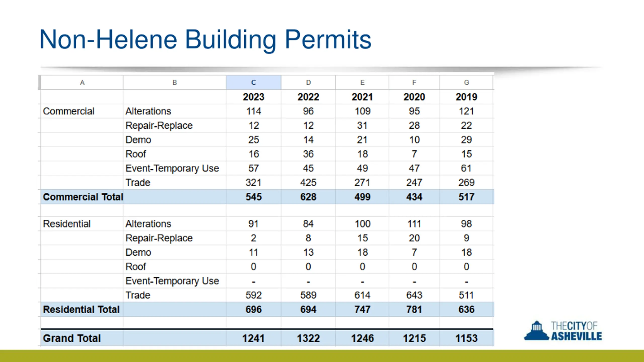This screenshot has height=362, width=644.
Task: Select 2022 Commercial Trade value 425
Action: (308, 183)
